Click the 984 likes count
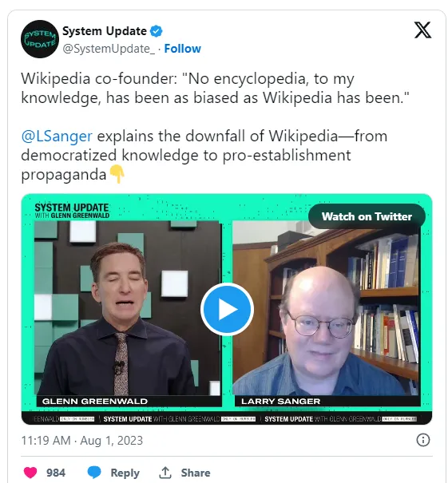This screenshot has height=483, width=448. 56,473
